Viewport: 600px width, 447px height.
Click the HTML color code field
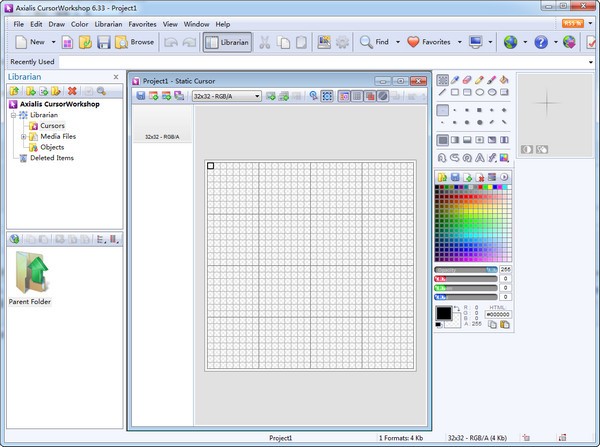tap(498, 314)
